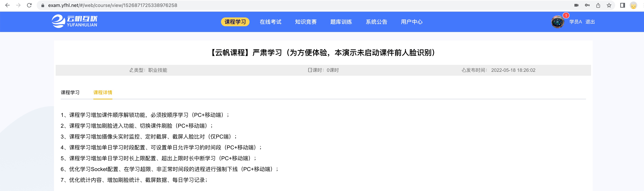Open the 知识竞赛 nav menu
The height and width of the screenshot is (191, 644).
[x=306, y=22]
